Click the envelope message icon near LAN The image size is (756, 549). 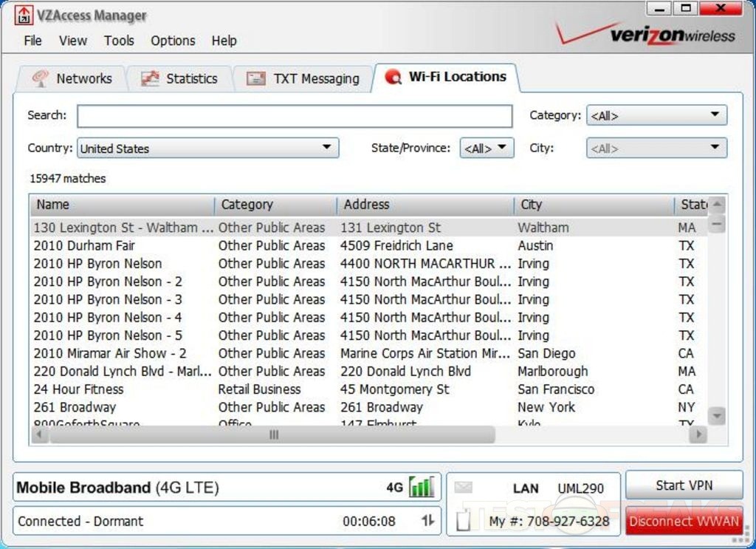(x=463, y=488)
